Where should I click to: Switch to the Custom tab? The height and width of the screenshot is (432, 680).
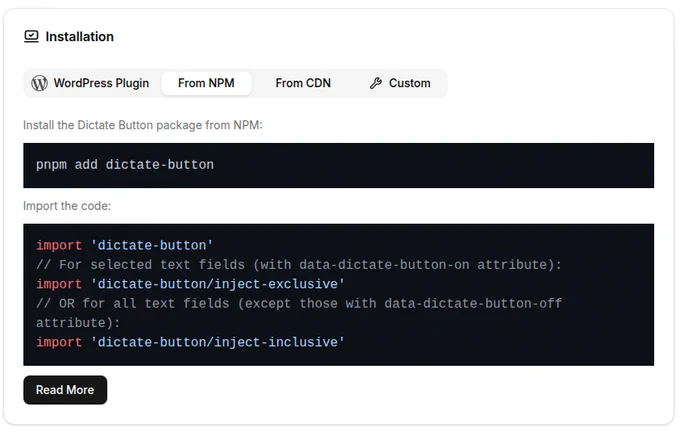click(x=400, y=83)
